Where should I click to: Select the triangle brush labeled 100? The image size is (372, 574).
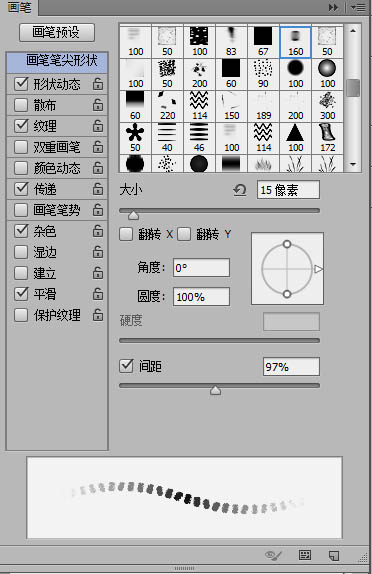pyautogui.click(x=295, y=138)
